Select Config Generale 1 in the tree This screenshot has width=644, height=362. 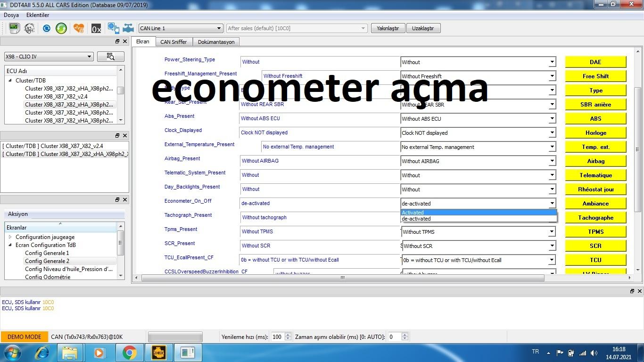click(x=47, y=253)
